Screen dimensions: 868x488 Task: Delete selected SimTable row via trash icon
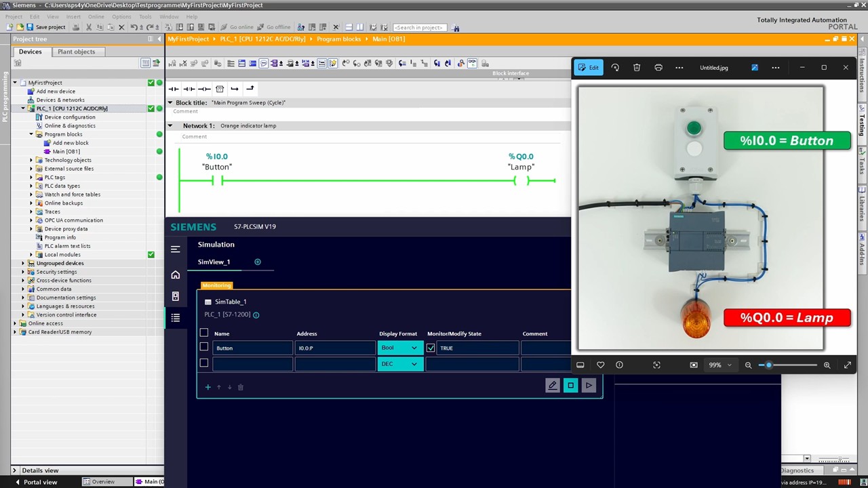coord(240,387)
